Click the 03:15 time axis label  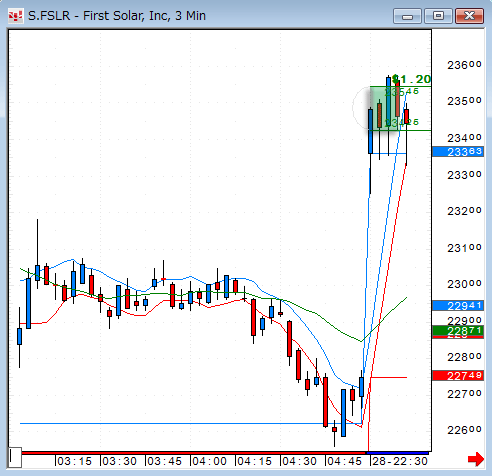[74, 461]
